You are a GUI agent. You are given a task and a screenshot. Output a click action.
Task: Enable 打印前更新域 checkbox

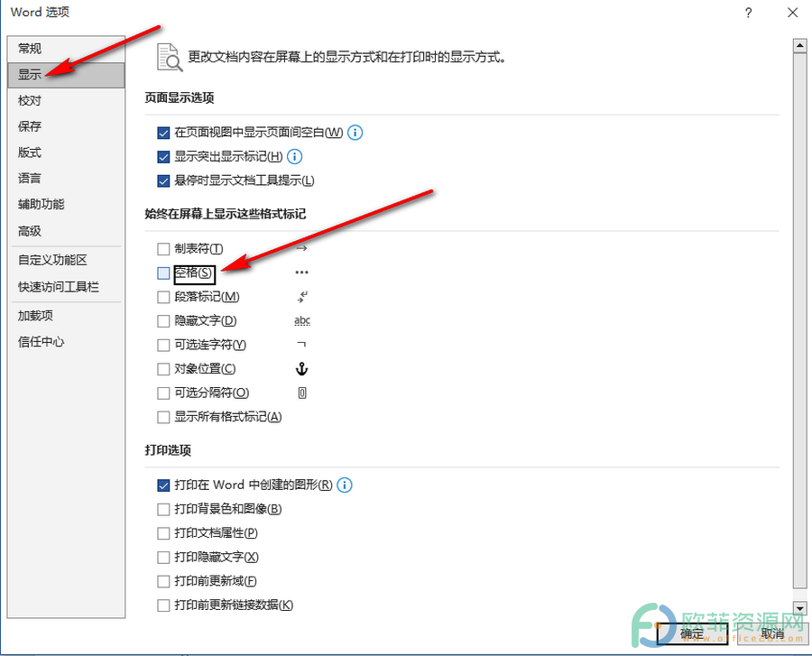click(x=163, y=581)
